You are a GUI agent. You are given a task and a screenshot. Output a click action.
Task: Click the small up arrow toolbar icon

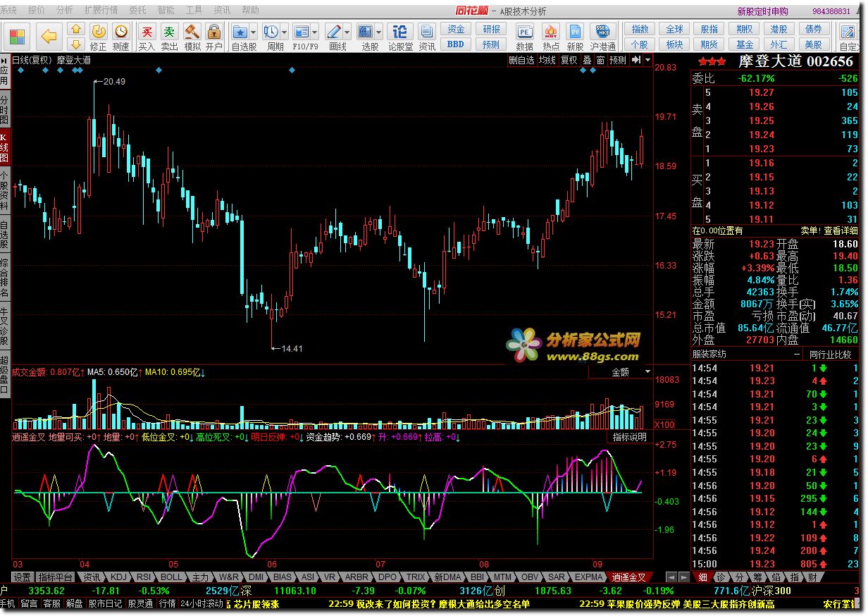coord(77,29)
